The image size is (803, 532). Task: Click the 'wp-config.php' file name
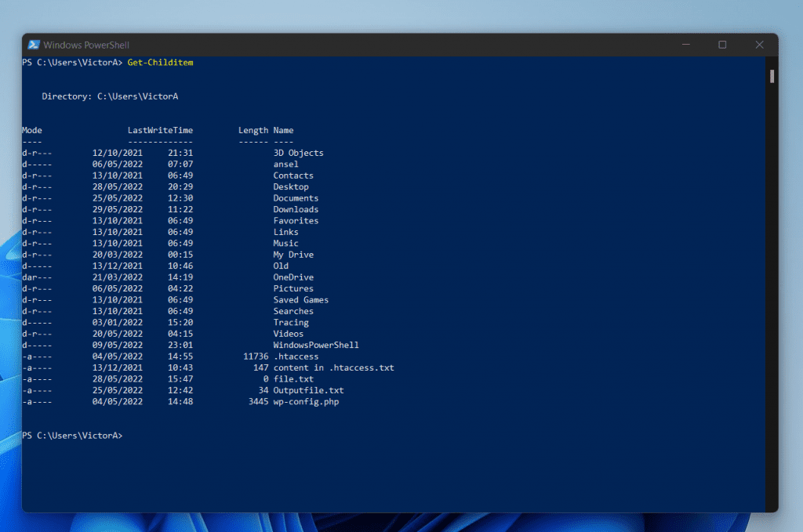point(307,402)
